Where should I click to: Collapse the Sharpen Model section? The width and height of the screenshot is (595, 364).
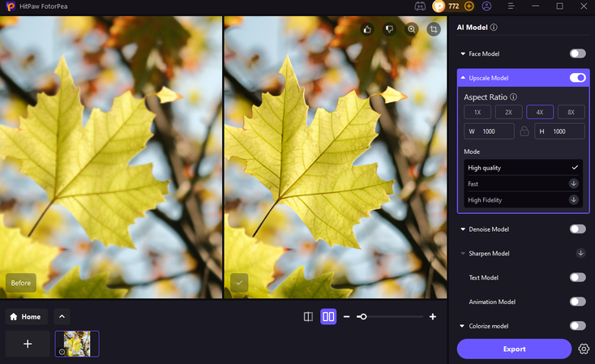(x=464, y=254)
